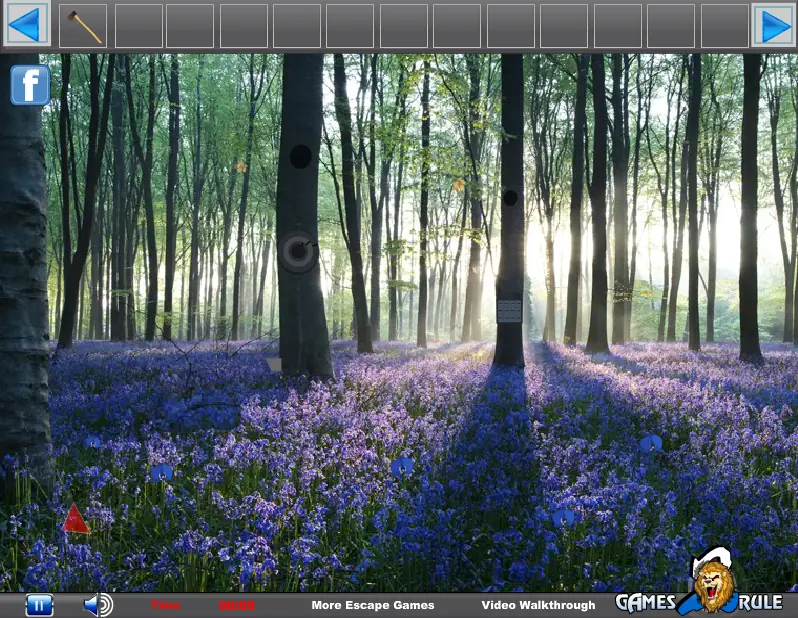Open the Video Walkthrough link
Image resolution: width=798 pixels, height=618 pixels.
pyautogui.click(x=538, y=605)
